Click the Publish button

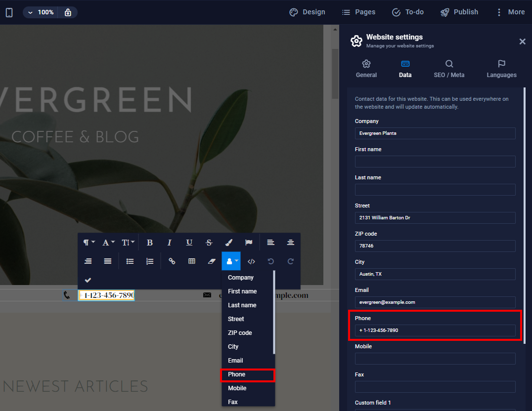click(x=459, y=12)
